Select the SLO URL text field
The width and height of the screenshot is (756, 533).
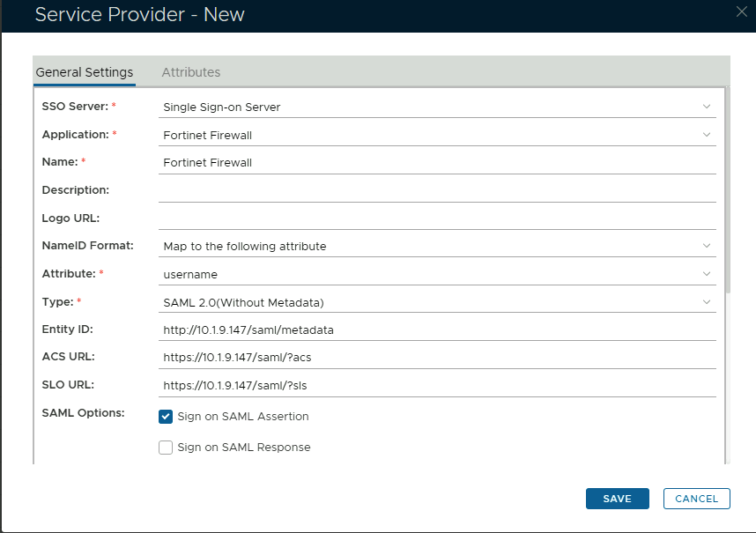(437, 386)
